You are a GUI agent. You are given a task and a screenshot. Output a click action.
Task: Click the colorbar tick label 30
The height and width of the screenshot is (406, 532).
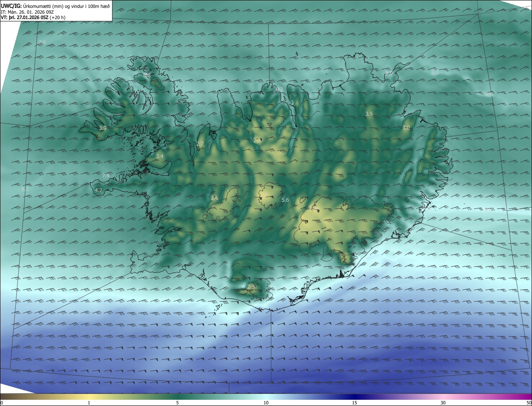point(443,403)
